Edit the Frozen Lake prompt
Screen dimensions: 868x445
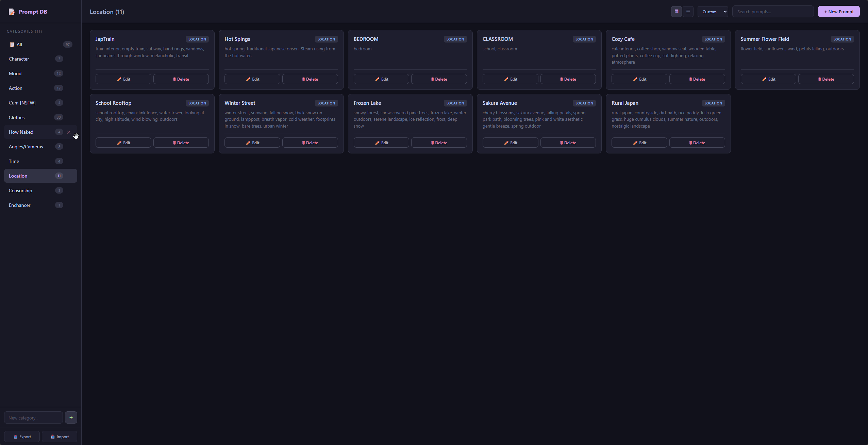click(381, 143)
